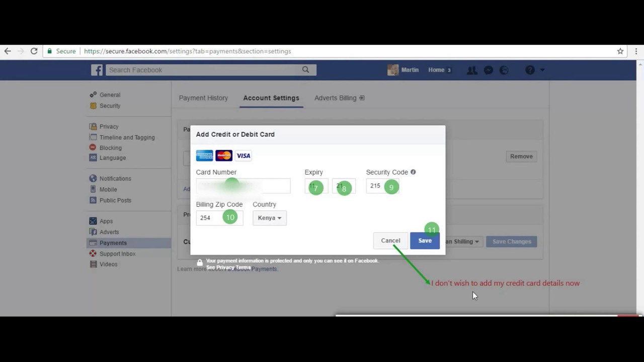Open the Country dropdown showing Kenya
The width and height of the screenshot is (644, 362).
[x=270, y=218]
